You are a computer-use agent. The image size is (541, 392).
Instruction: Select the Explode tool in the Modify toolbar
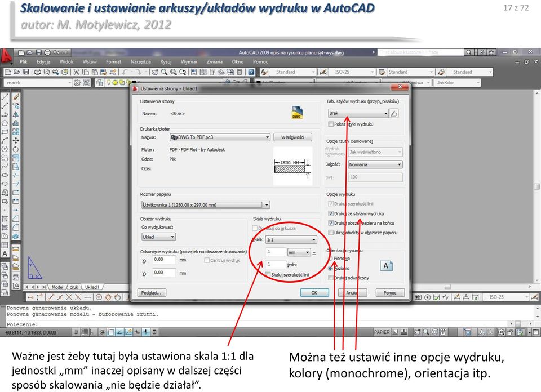tap(16, 236)
